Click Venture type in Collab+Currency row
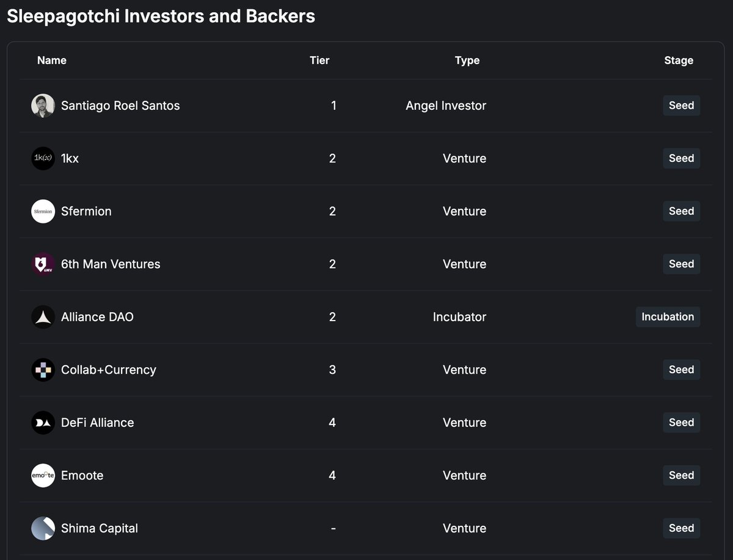Screen dimensions: 733x560 [465, 370]
